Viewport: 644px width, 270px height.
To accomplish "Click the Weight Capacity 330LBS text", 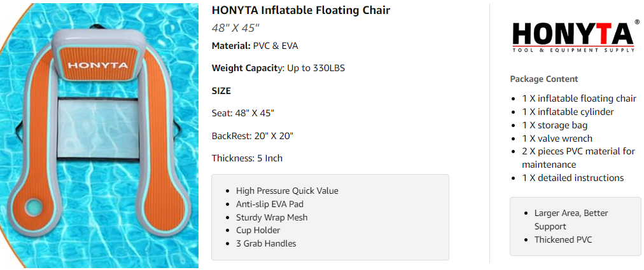I will click(278, 68).
